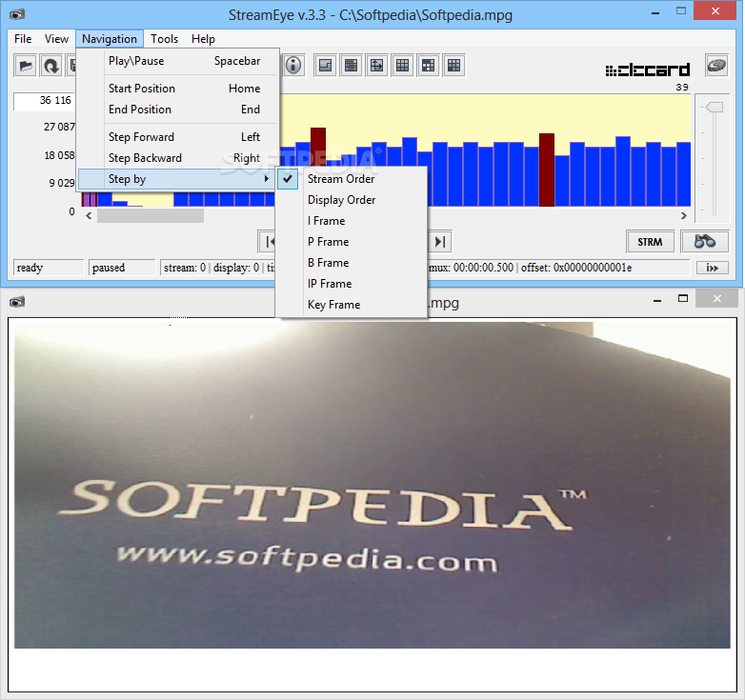Click the fourth grid view toolbar icon
745x700 pixels.
[x=402, y=66]
